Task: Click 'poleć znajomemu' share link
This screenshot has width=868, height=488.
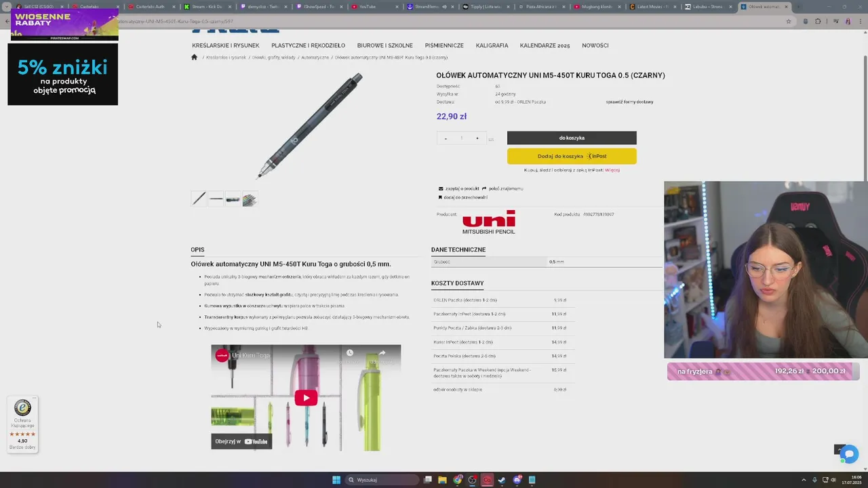Action: click(502, 188)
